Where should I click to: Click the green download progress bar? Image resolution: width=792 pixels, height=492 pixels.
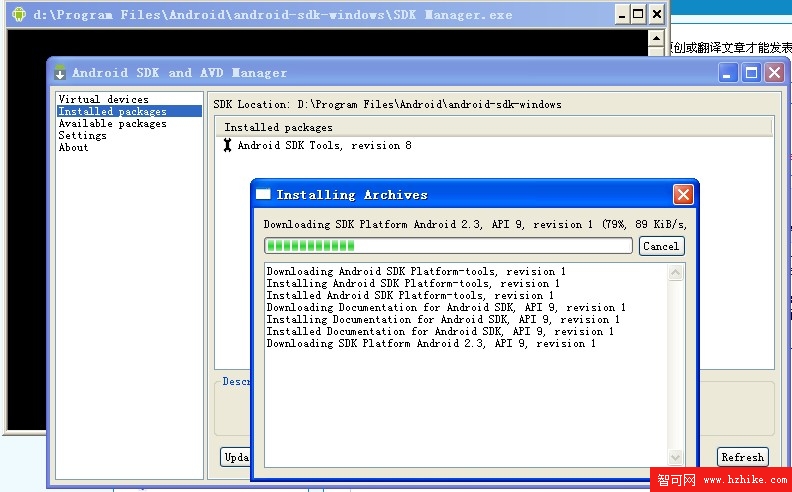tap(447, 246)
